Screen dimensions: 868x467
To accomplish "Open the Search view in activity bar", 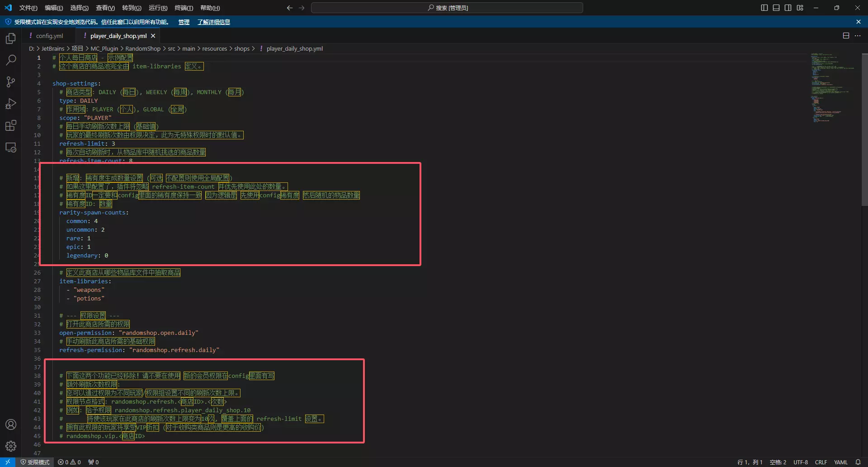I will (11, 60).
